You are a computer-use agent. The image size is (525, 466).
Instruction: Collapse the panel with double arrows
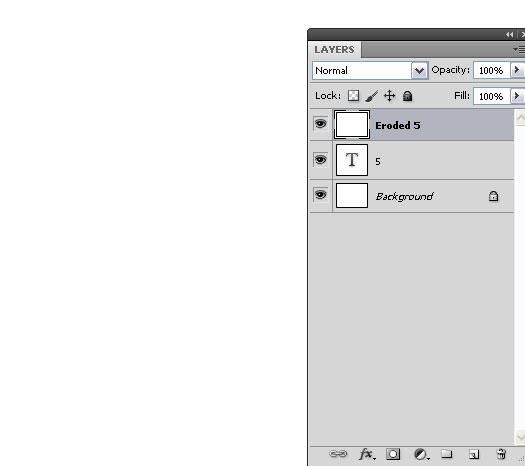(x=510, y=34)
